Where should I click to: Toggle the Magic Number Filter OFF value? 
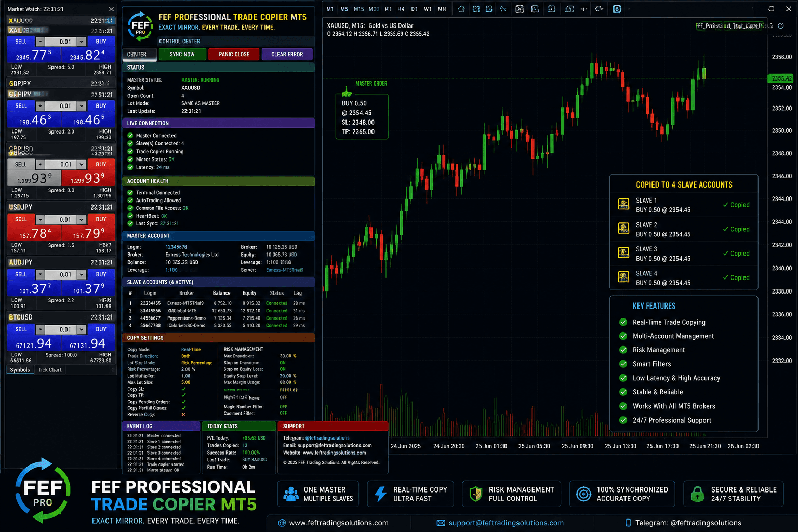[x=283, y=407]
